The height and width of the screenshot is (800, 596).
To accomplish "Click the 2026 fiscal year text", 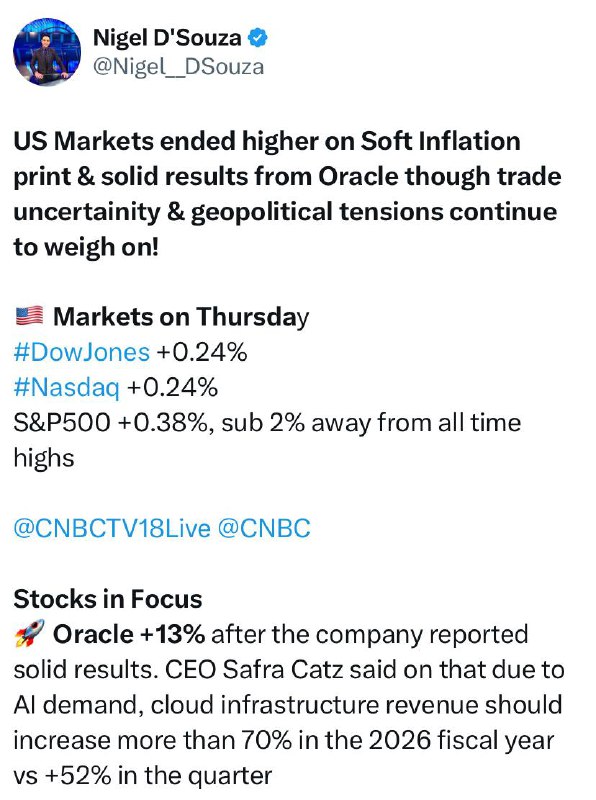I will 460,741.
